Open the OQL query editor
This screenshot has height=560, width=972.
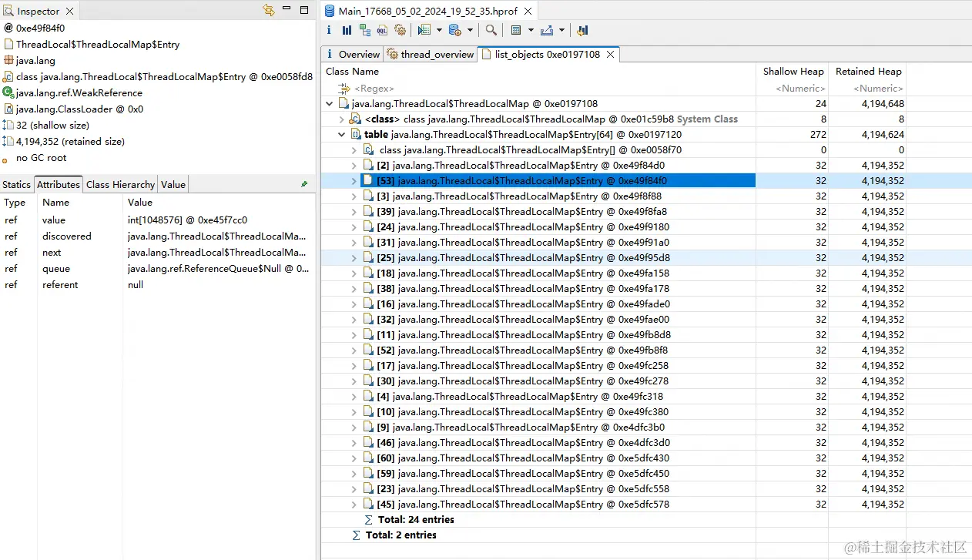click(x=382, y=30)
